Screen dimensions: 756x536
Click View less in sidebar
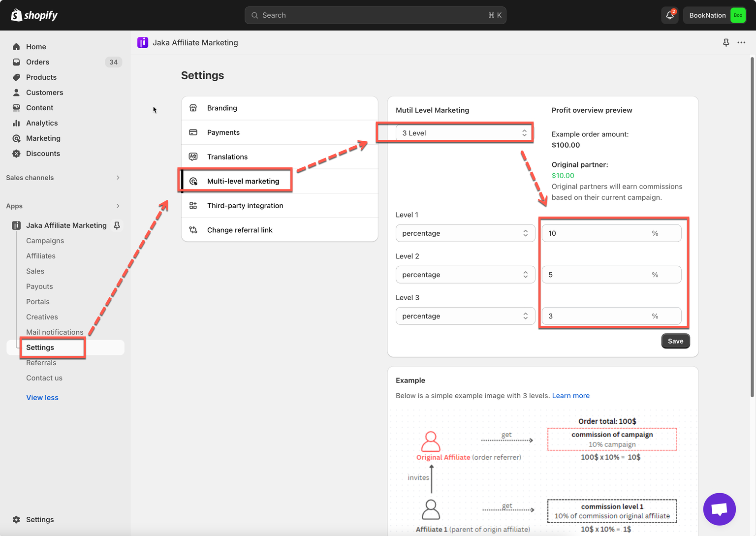[42, 398]
